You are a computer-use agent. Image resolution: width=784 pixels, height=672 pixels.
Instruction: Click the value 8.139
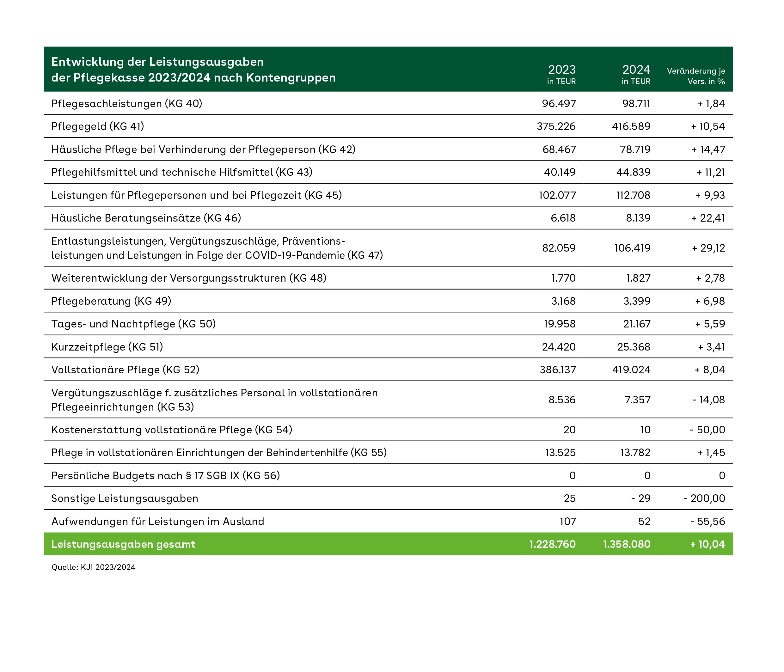click(638, 218)
